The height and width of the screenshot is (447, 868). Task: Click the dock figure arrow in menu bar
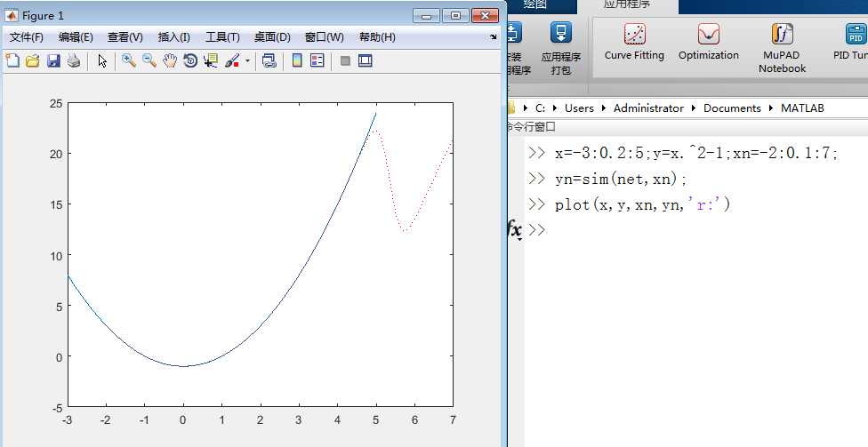[494, 37]
